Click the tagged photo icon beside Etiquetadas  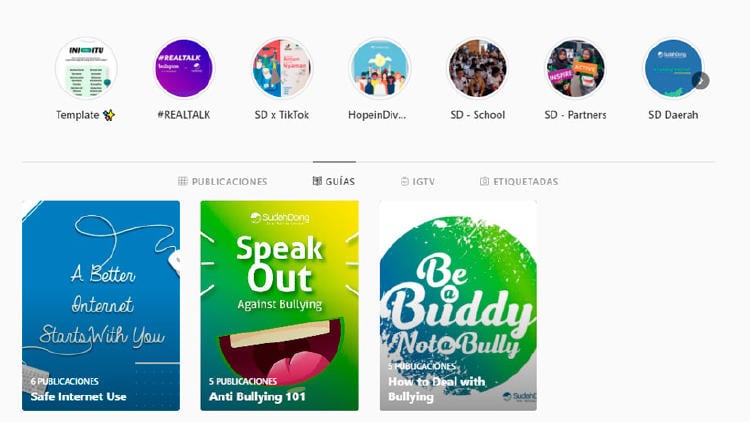click(x=485, y=181)
